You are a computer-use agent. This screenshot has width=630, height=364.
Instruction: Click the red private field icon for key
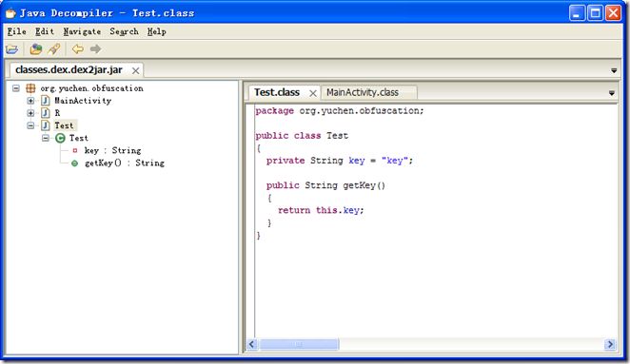coord(75,150)
